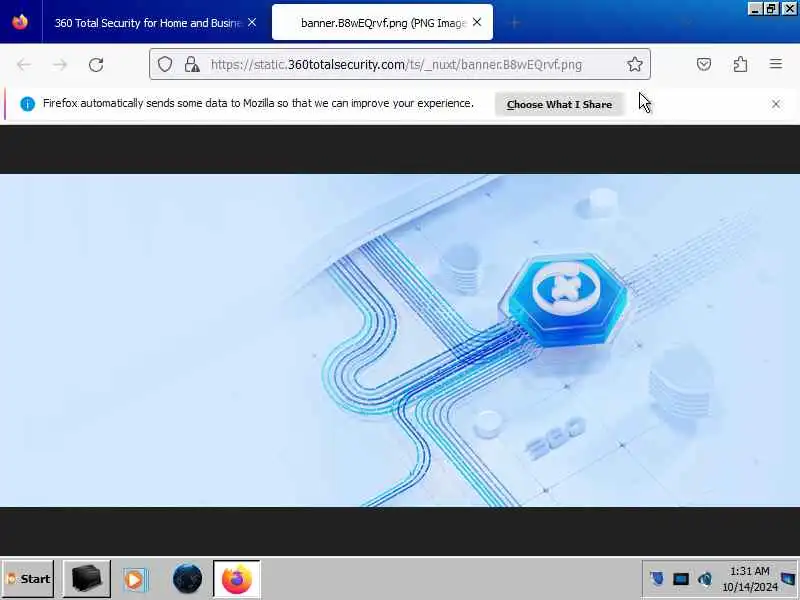The width and height of the screenshot is (800, 600).
Task: Save page to Pocket
Action: pos(704,64)
